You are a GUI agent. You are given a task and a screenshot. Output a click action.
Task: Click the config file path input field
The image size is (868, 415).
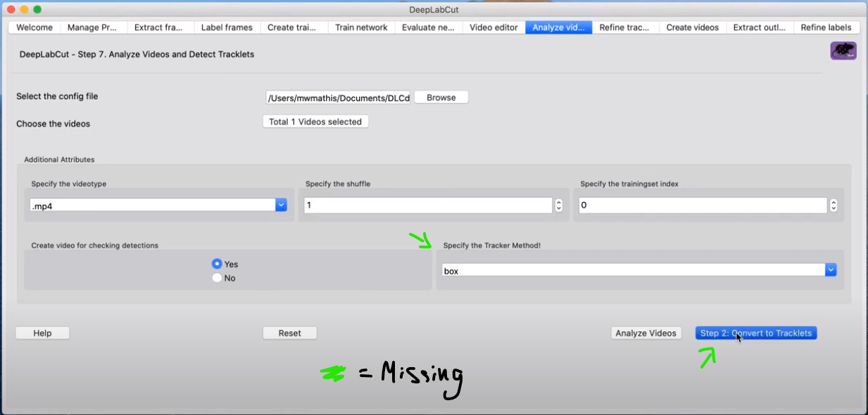[338, 97]
